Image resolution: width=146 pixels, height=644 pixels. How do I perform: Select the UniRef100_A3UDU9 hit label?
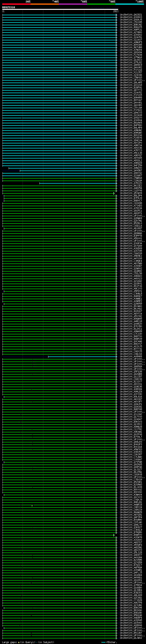(131, 249)
